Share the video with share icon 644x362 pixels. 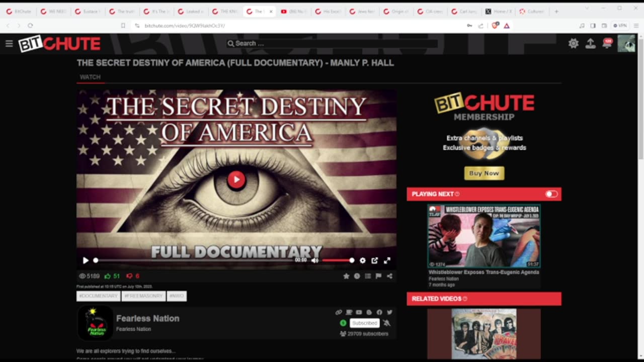(389, 276)
